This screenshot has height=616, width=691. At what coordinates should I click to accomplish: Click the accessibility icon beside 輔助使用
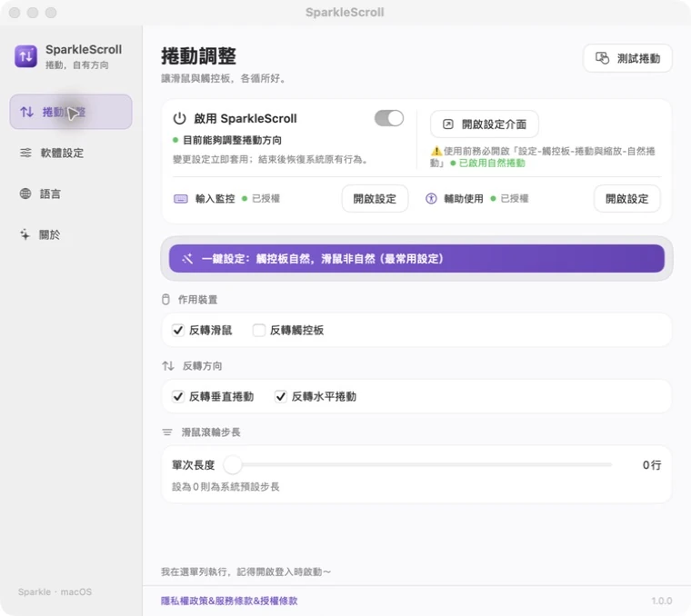431,199
